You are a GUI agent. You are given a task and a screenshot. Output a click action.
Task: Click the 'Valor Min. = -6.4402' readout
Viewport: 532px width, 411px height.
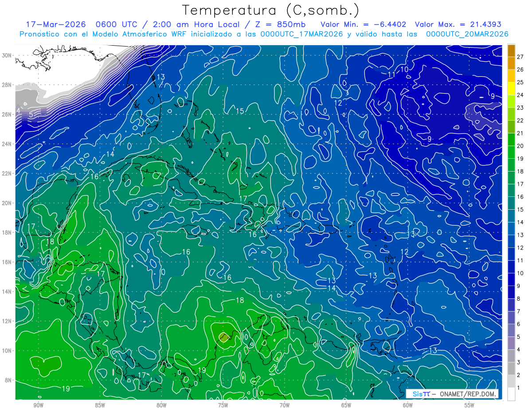(363, 24)
